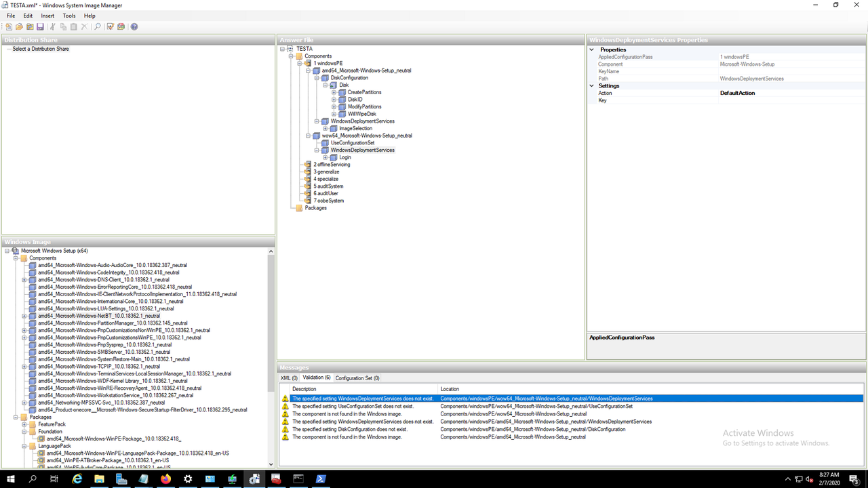Open the Help documentation
The width and height of the screenshot is (868, 488).
pyautogui.click(x=134, y=26)
